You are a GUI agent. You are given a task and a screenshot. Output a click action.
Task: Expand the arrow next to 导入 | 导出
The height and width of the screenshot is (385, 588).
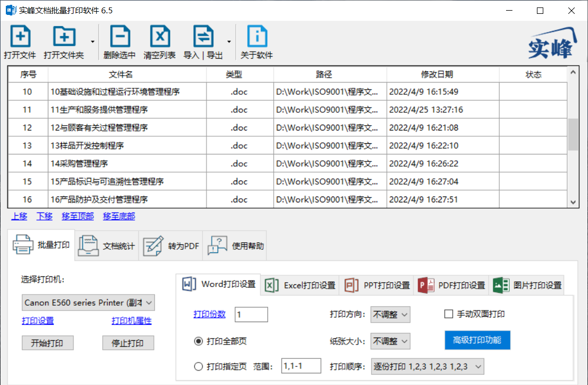tap(229, 42)
